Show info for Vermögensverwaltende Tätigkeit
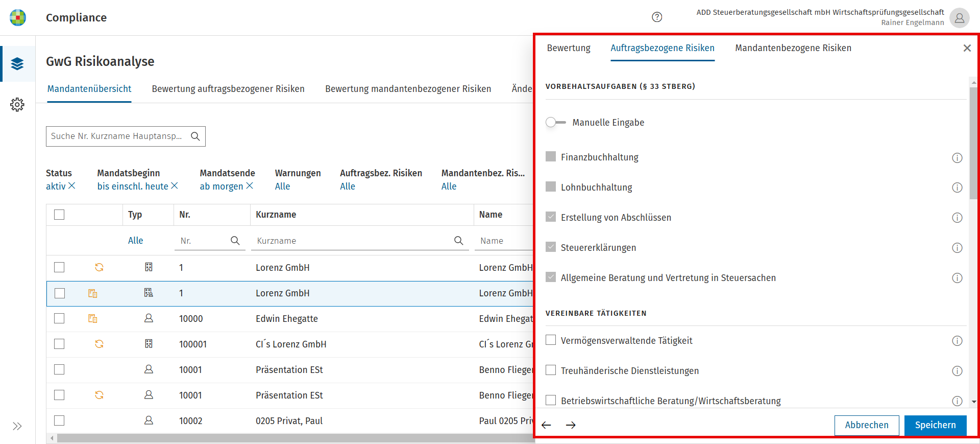The height and width of the screenshot is (444, 980). point(957,341)
